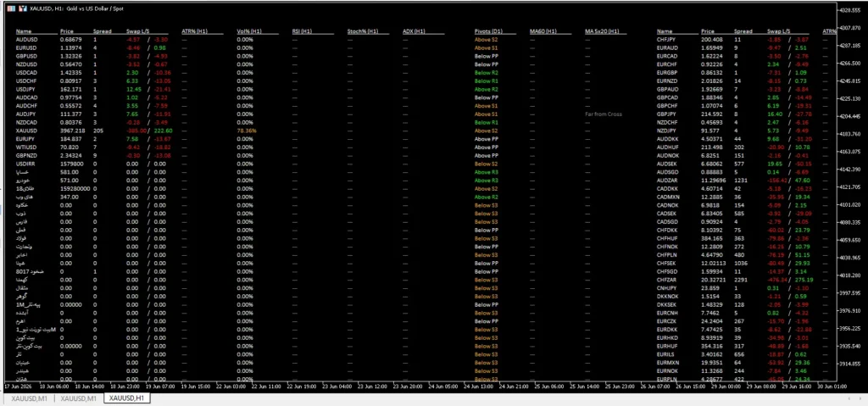Open the leftmost XAUUSD,M1 chart tab
868x406 pixels.
(30, 398)
